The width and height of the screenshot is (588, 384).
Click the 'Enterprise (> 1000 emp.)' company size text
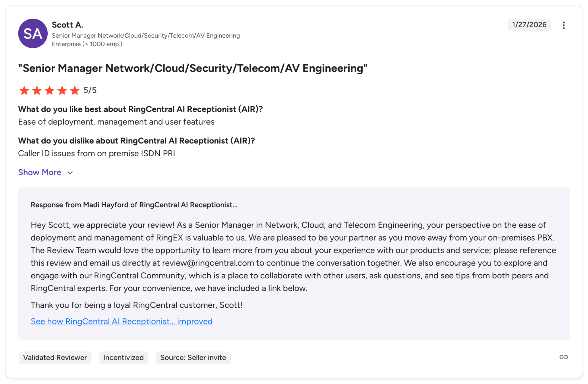(x=87, y=44)
